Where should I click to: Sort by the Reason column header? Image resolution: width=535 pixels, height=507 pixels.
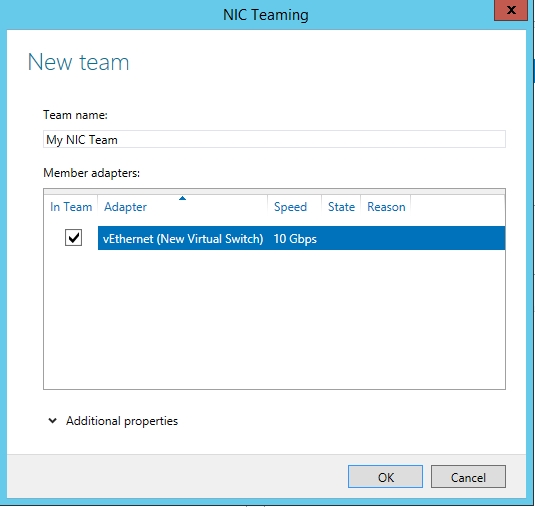coord(386,207)
